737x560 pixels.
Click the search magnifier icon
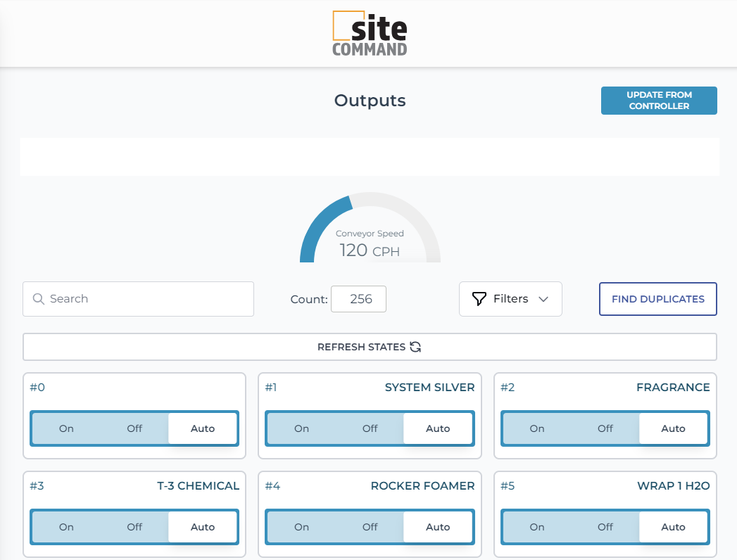click(x=39, y=299)
